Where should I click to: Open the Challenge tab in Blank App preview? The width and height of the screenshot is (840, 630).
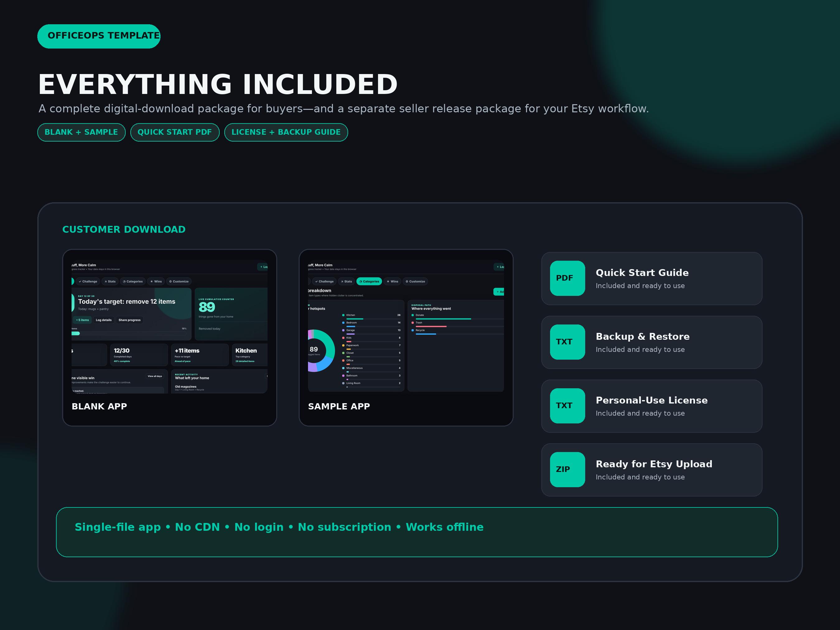point(88,281)
